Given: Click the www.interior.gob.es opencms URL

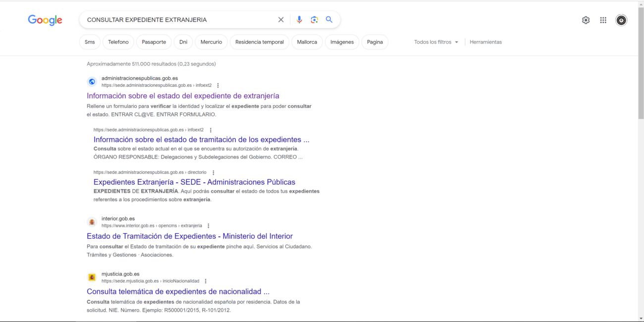Looking at the screenshot, I should click(x=152, y=225).
